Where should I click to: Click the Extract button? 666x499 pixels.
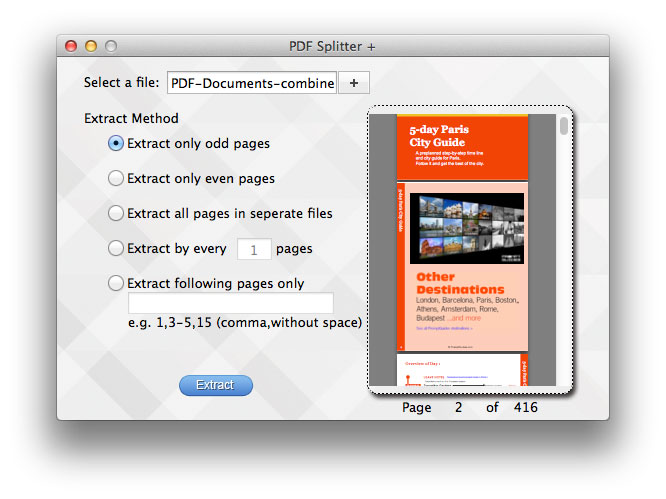point(216,385)
